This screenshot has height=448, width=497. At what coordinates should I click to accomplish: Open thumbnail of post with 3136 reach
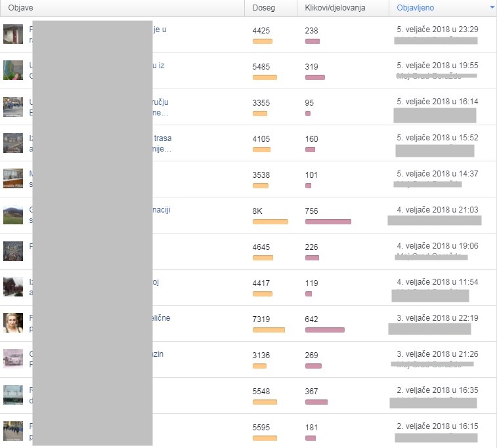[13, 359]
